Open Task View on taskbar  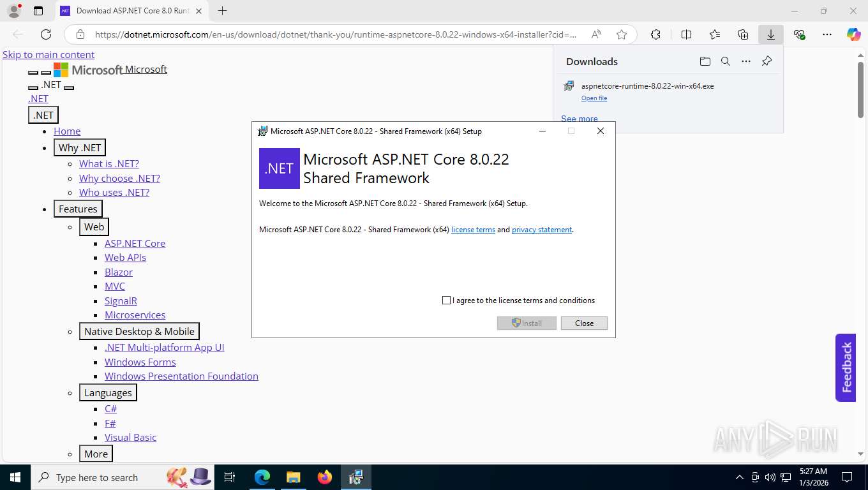(230, 477)
